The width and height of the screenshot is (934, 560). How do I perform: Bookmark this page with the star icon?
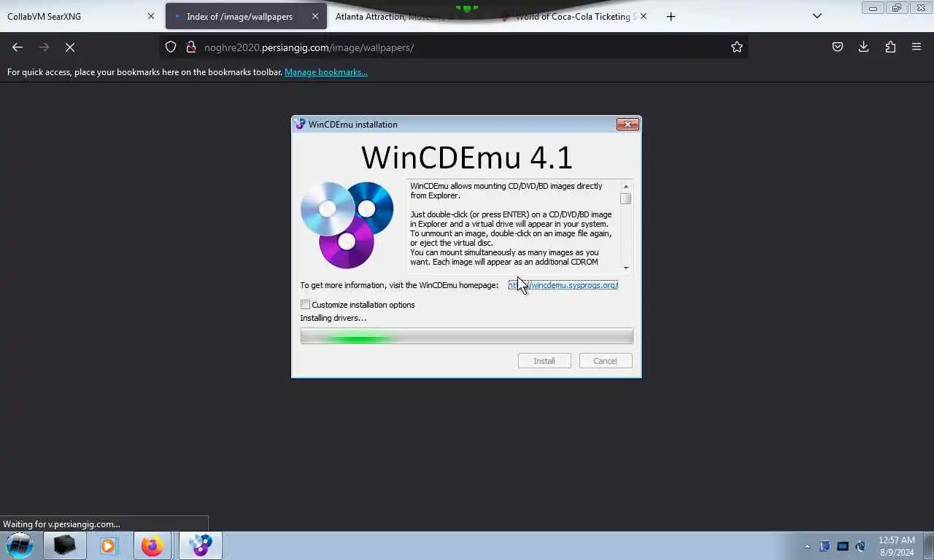[737, 47]
